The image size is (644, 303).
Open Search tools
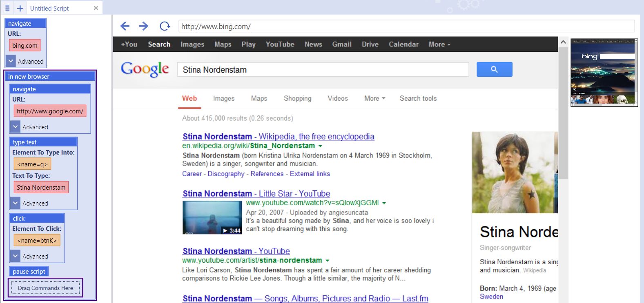418,98
